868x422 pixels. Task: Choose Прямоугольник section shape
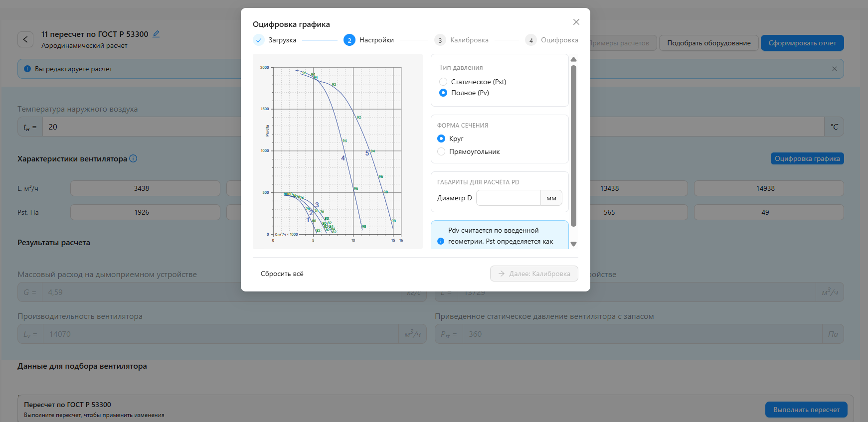(441, 151)
